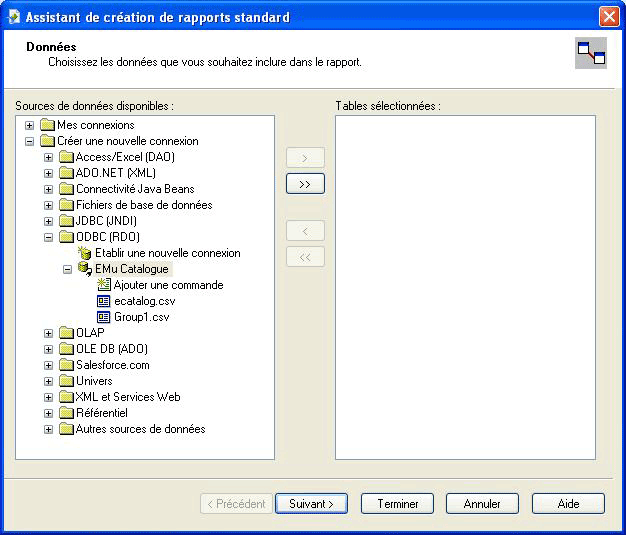
Task: Expand the Fichiers de base de données node
Action: coord(48,205)
